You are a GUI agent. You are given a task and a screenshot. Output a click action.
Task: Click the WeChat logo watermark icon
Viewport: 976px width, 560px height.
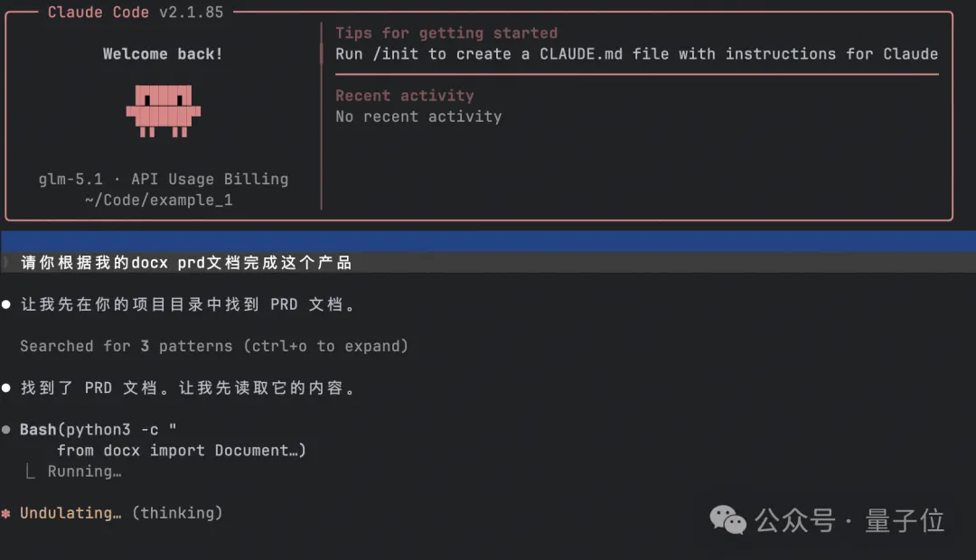728,518
